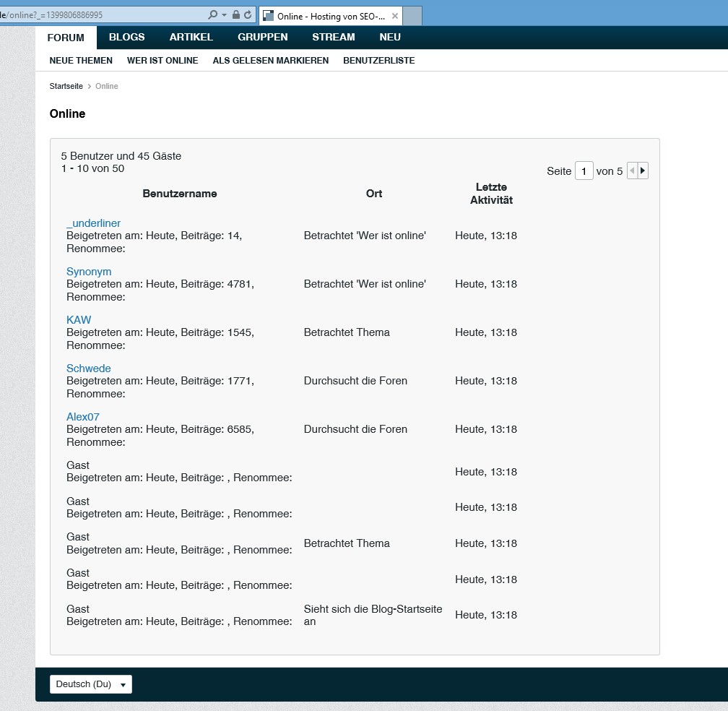Open the 'Deutsch (Du)' language dropdown
The width and height of the screenshot is (728, 711).
(x=90, y=684)
